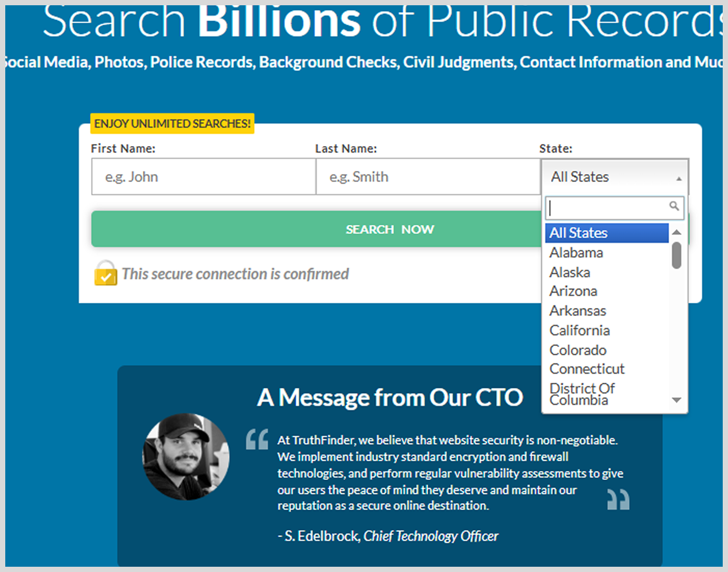Click the opening quote mark icon
Screen dimensions: 728x572
tap(257, 440)
